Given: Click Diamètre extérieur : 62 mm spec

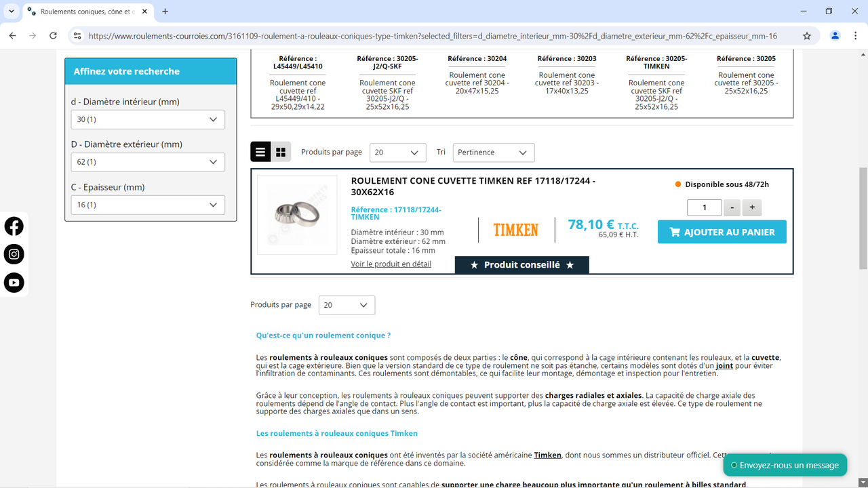Looking at the screenshot, I should click(x=398, y=241).
